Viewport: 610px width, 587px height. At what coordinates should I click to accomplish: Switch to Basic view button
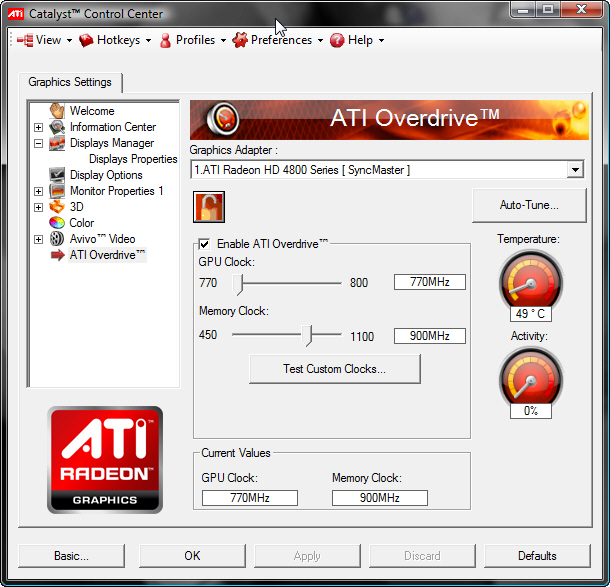pos(72,556)
